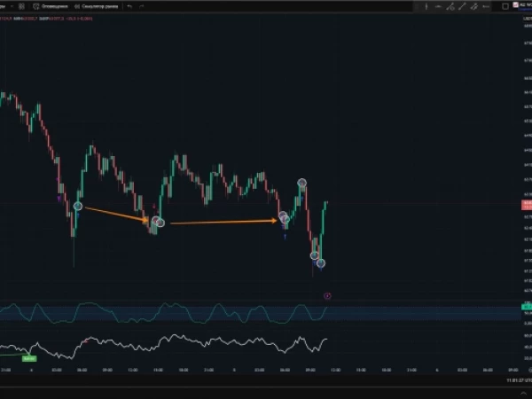
Task: Redo the last chart action
Action: [142, 6]
